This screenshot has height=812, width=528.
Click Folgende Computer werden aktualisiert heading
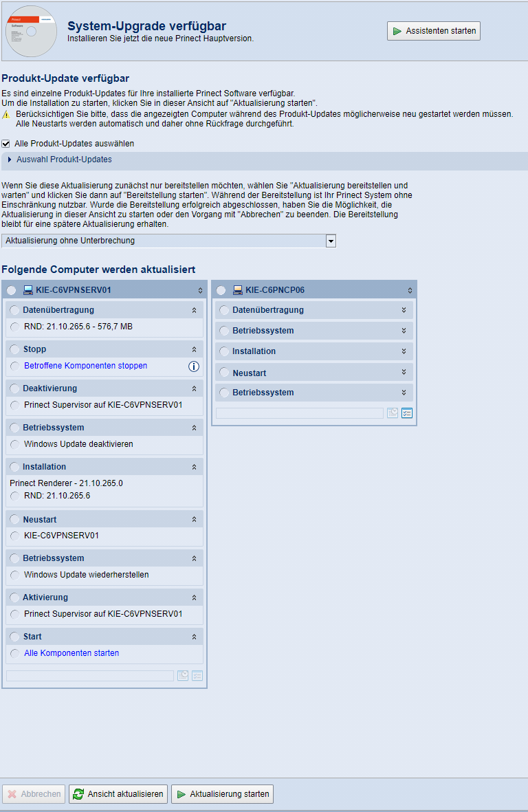(x=98, y=270)
